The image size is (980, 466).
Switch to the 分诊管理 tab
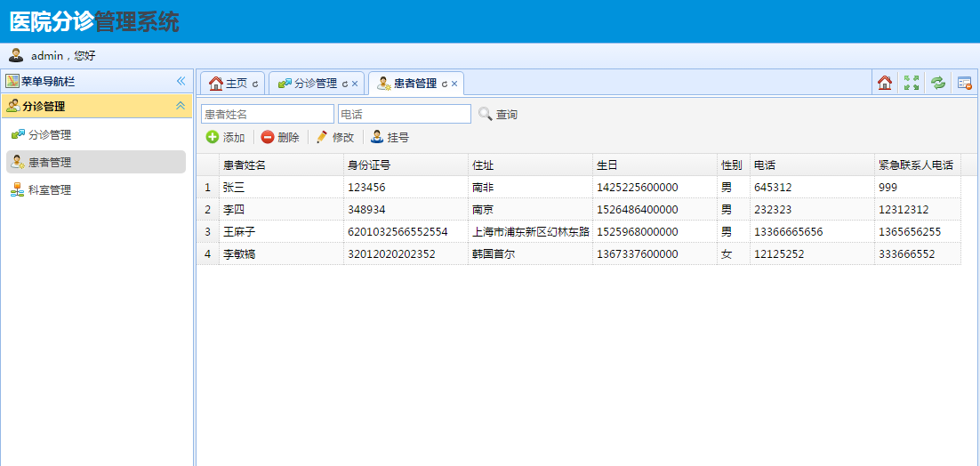coord(317,83)
